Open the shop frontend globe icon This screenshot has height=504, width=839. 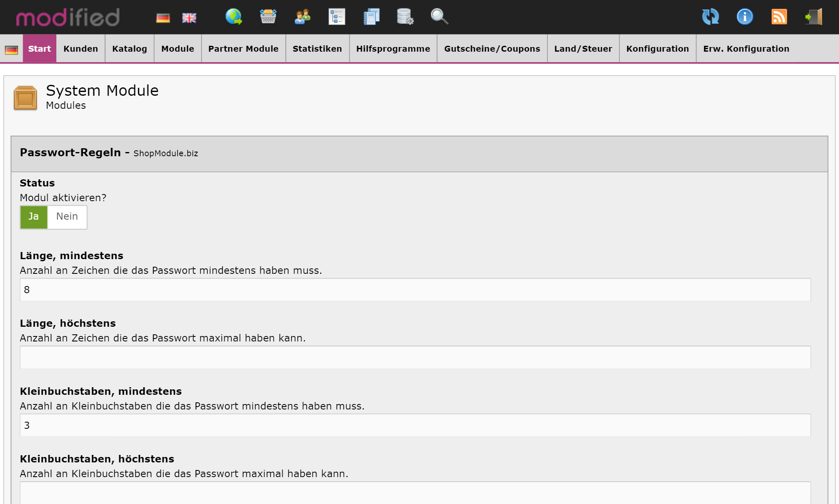click(234, 17)
